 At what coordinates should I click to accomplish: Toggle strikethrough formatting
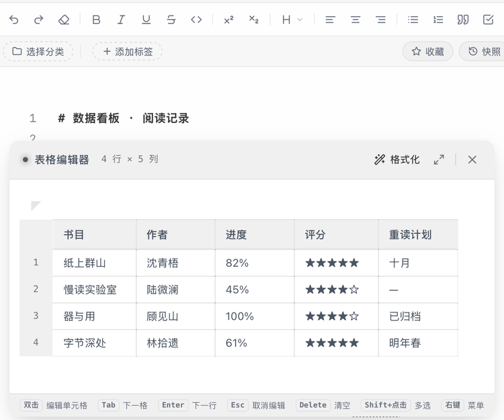171,20
